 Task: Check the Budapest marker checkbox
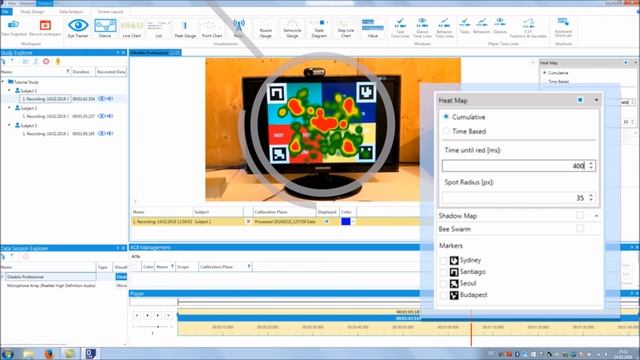click(444, 295)
